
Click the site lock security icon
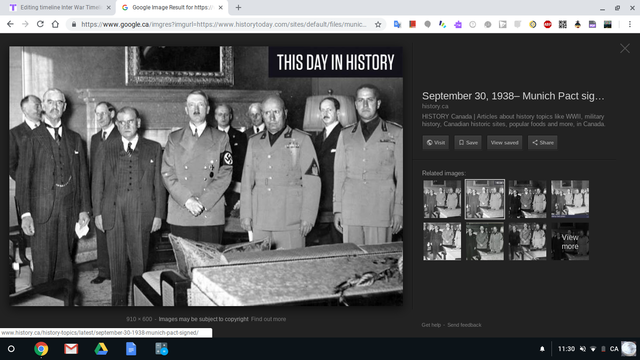pos(74,24)
